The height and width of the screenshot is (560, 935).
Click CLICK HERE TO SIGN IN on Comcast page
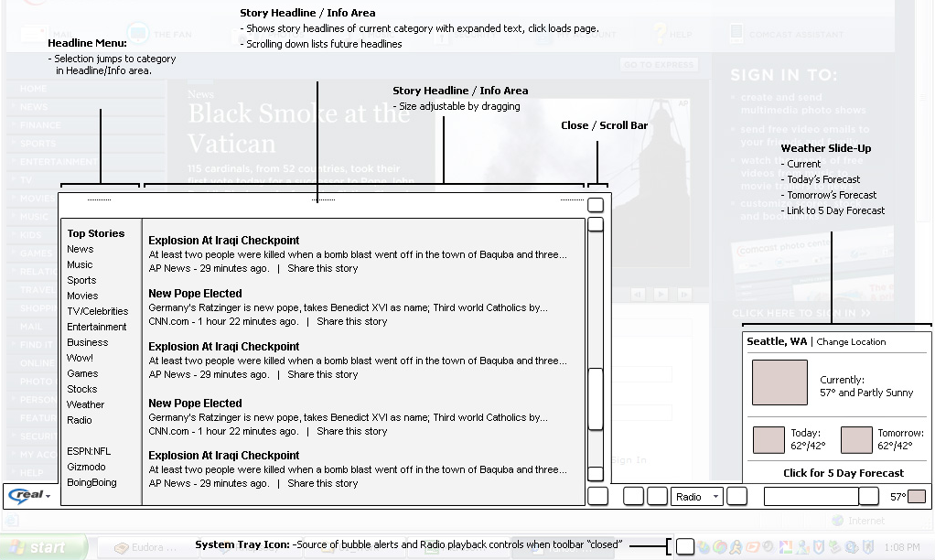(x=801, y=313)
